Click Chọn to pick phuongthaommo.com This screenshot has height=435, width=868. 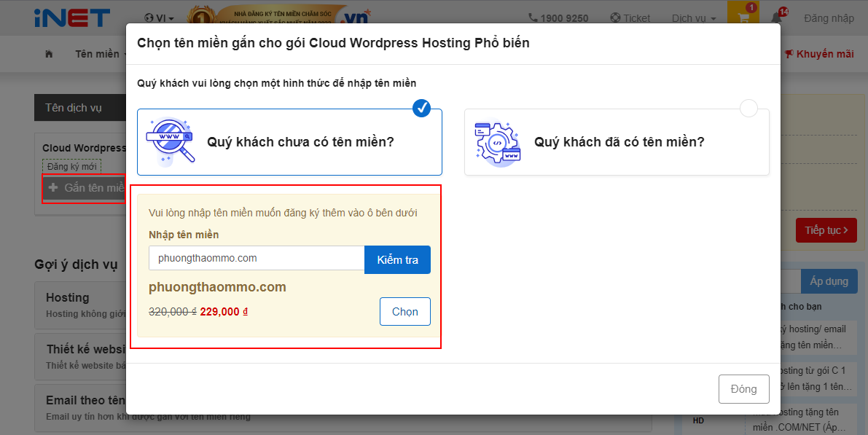(x=404, y=311)
